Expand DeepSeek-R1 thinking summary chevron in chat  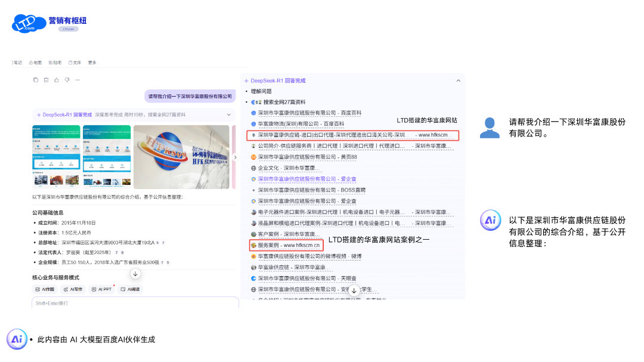(229, 115)
